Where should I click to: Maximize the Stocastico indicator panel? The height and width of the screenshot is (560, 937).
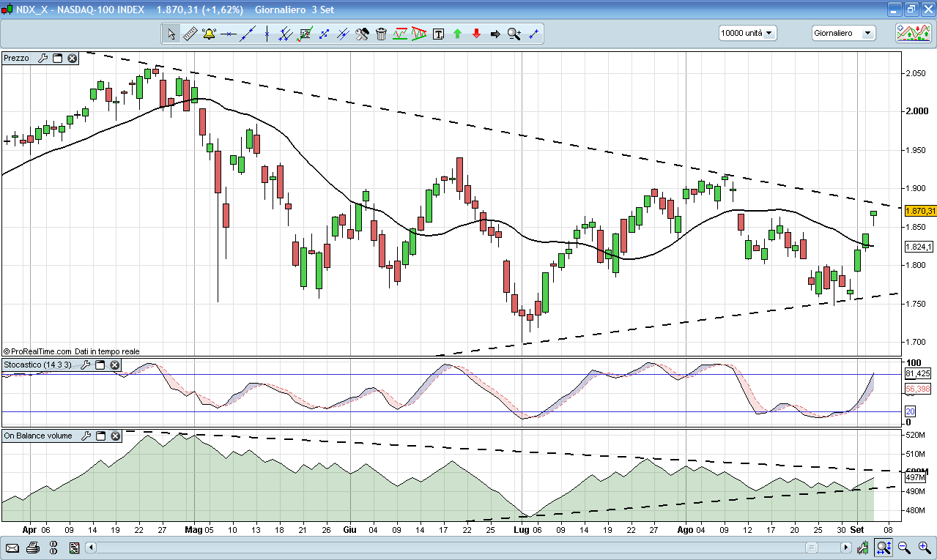100,365
